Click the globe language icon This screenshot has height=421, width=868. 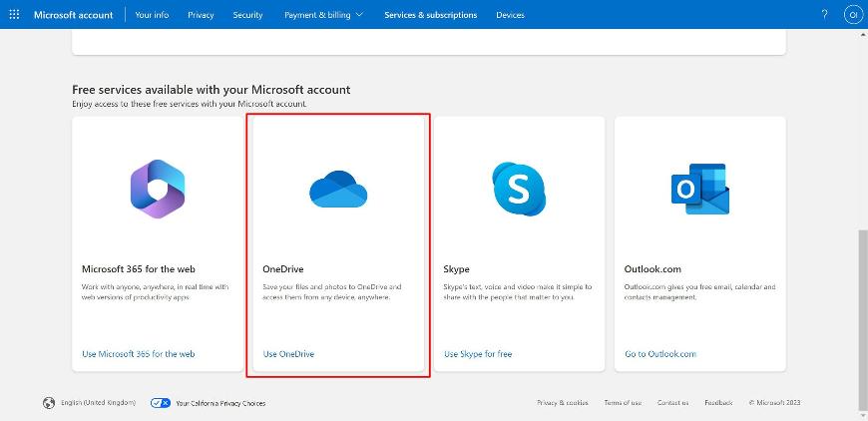[49, 403]
